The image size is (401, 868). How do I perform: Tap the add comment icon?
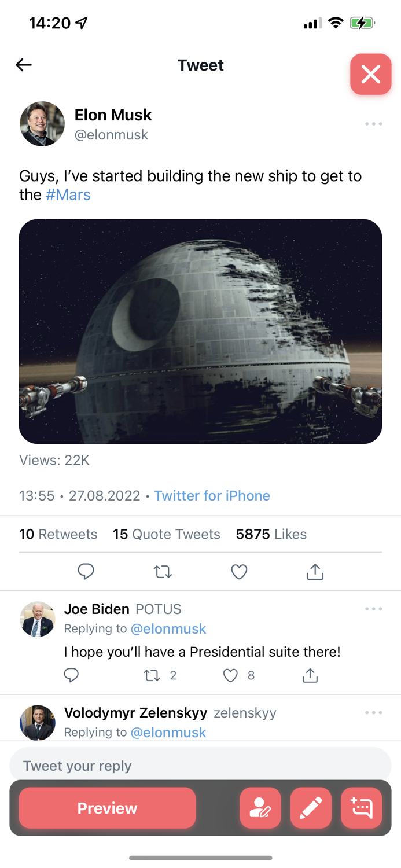coord(361,808)
